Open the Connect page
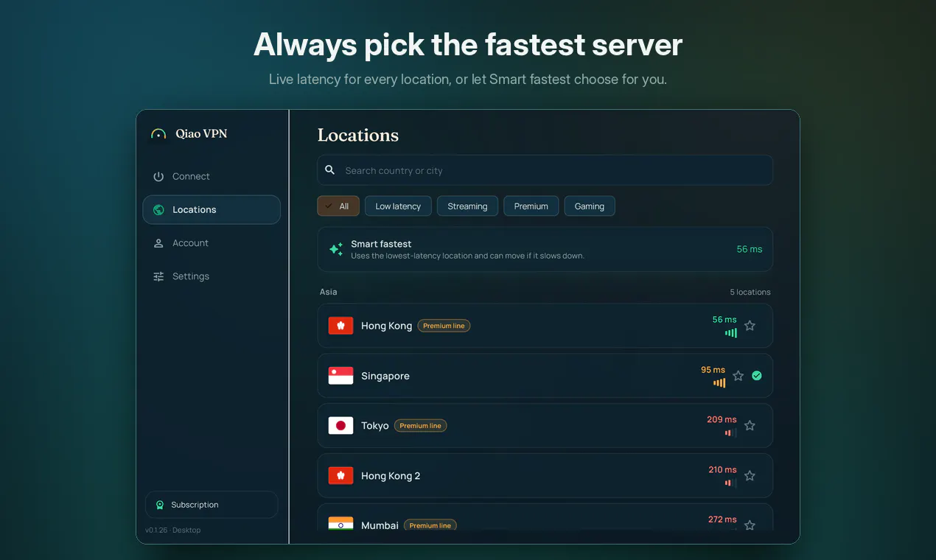The image size is (936, 560). pos(212,177)
